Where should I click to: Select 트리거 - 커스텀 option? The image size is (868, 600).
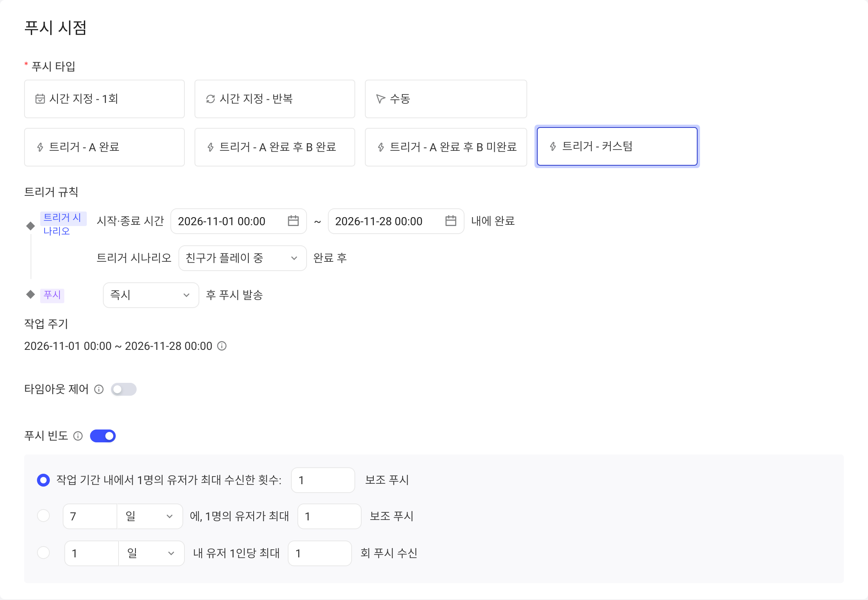(617, 146)
